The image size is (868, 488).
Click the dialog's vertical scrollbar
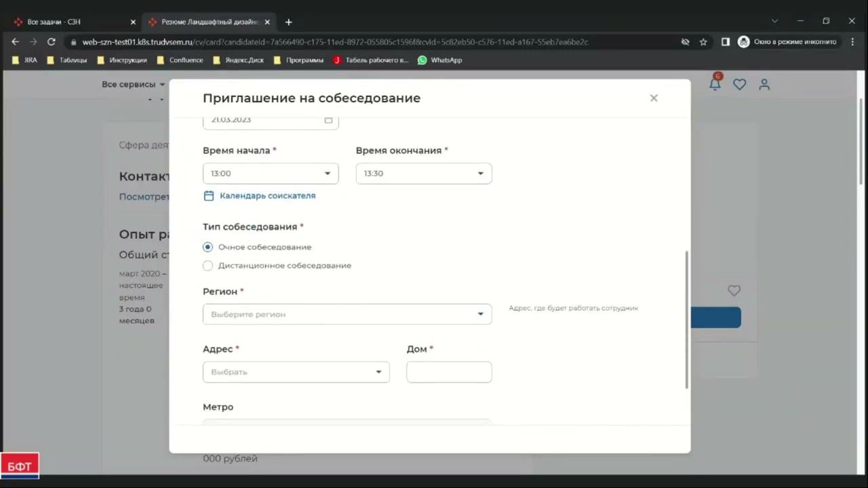tap(686, 319)
